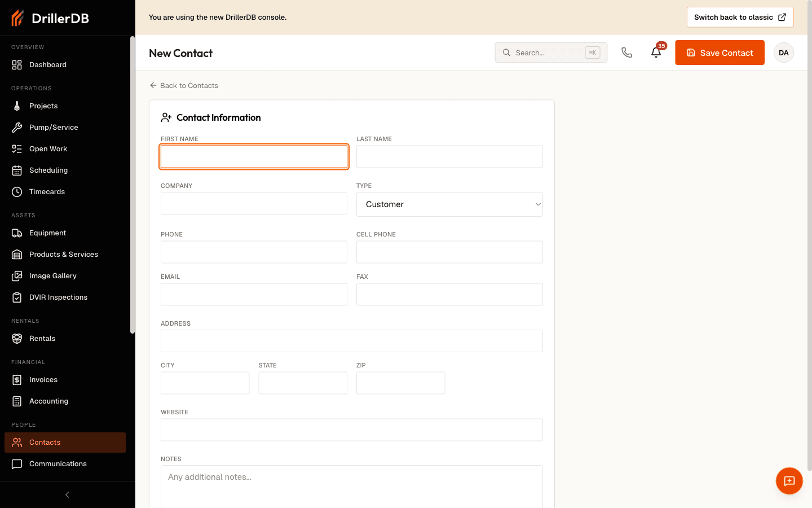
Task: Collapse the sidebar with chevron
Action: coord(67,495)
